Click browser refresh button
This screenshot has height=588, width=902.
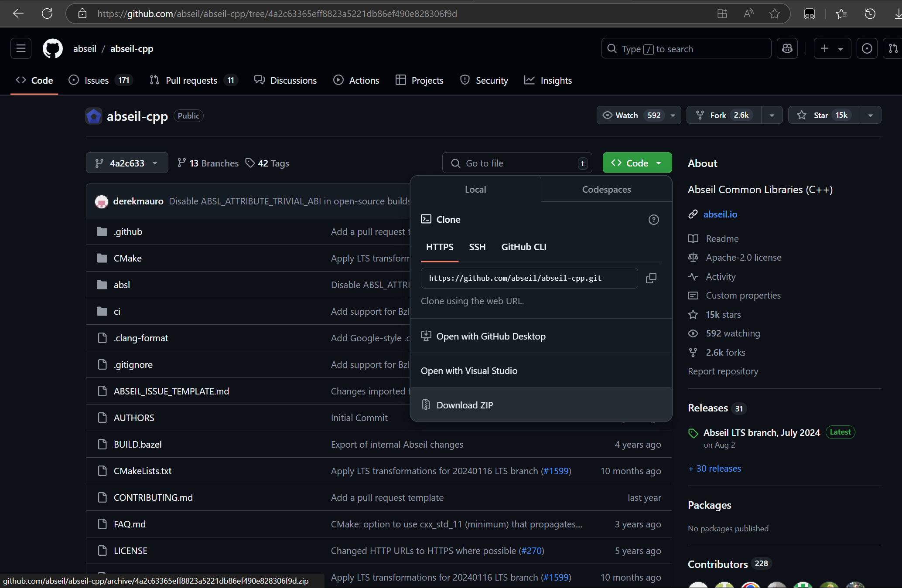pyautogui.click(x=47, y=14)
